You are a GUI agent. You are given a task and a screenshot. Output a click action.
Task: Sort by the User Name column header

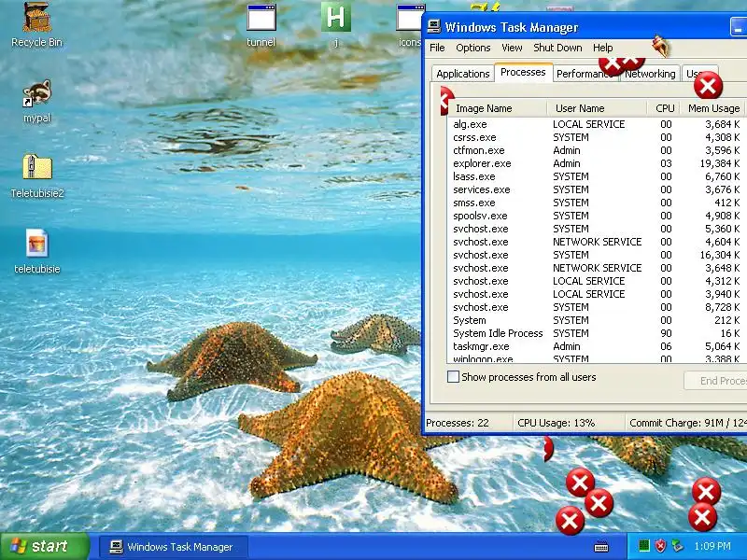597,108
